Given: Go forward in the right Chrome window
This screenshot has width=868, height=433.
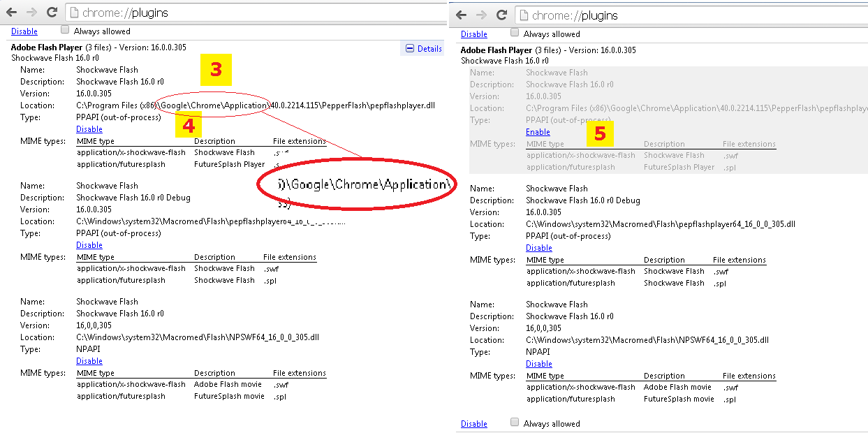Looking at the screenshot, I should pos(481,15).
